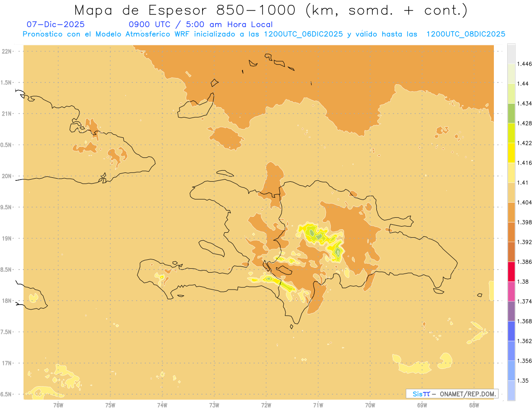Click the pale swatch between 1.44 and 1.446
Image resolution: width=532 pixels, height=411 pixels.
(x=511, y=74)
